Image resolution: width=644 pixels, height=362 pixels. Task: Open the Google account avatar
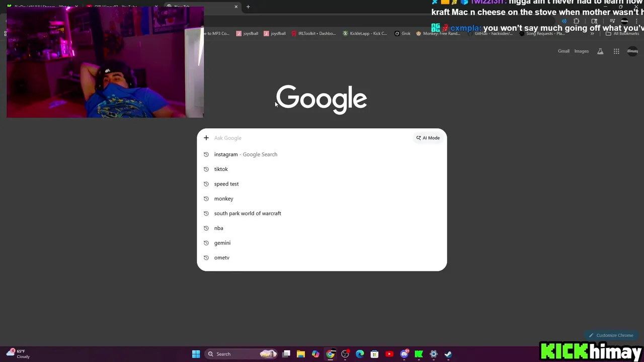click(632, 51)
